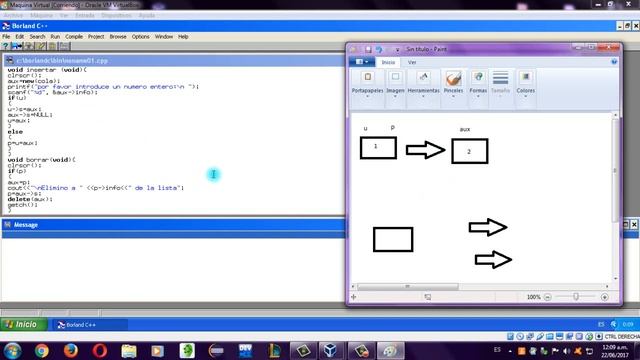Open Paint's blue application menu button
The height and width of the screenshot is (360, 640).
coord(362,62)
